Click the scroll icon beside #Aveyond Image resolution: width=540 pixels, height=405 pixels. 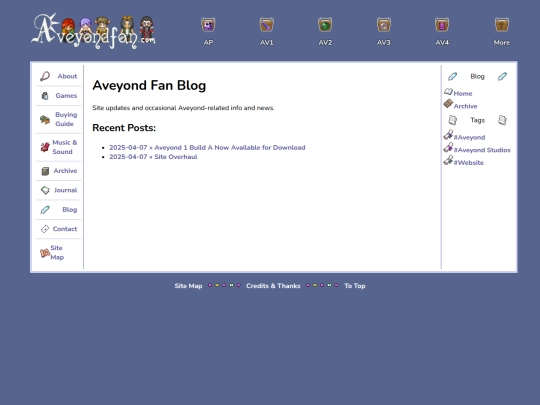coord(448,135)
